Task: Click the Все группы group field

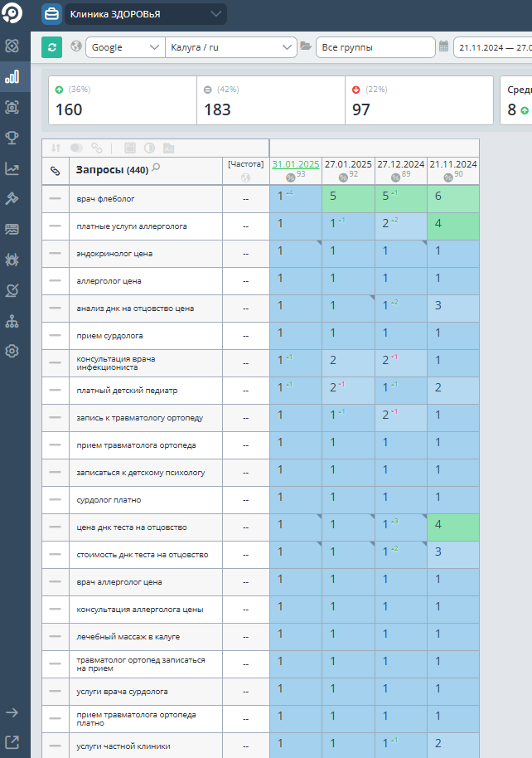Action: click(x=375, y=47)
